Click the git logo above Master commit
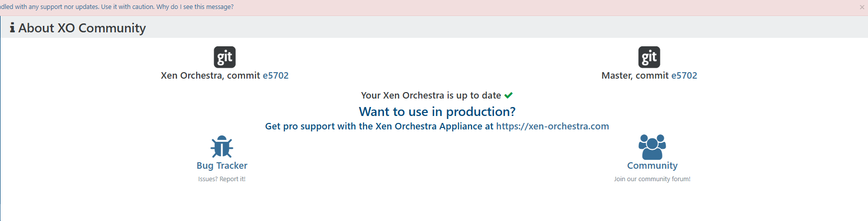 click(649, 57)
